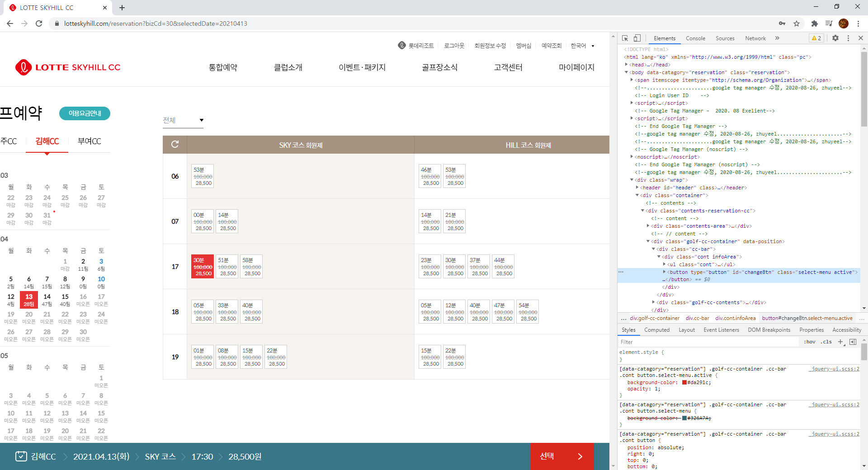This screenshot has height=470, width=868.
Task: Activate the DevTools element inspector icon
Action: point(625,38)
